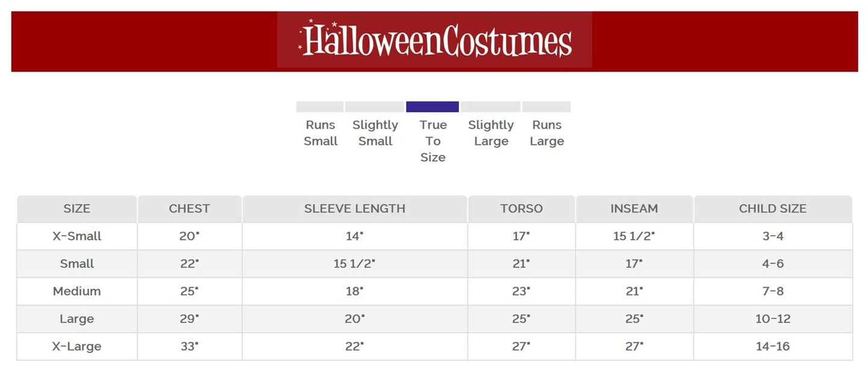The height and width of the screenshot is (377, 868).
Task: Click the CHEST column header
Action: (x=189, y=209)
